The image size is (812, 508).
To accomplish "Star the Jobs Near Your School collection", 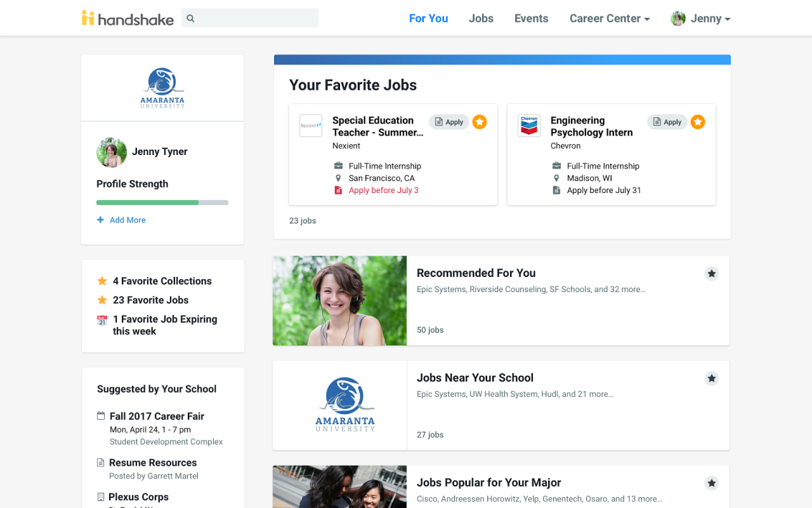I will pyautogui.click(x=712, y=378).
